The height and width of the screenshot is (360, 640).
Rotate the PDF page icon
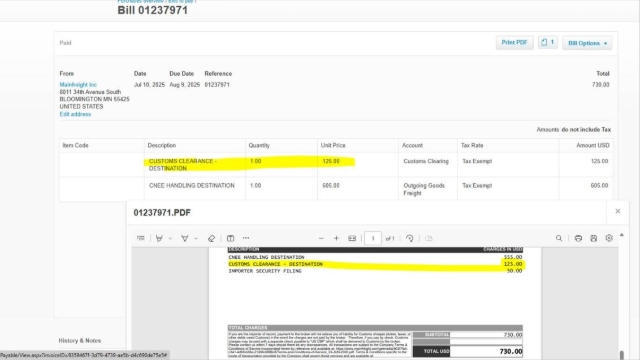(x=410, y=238)
